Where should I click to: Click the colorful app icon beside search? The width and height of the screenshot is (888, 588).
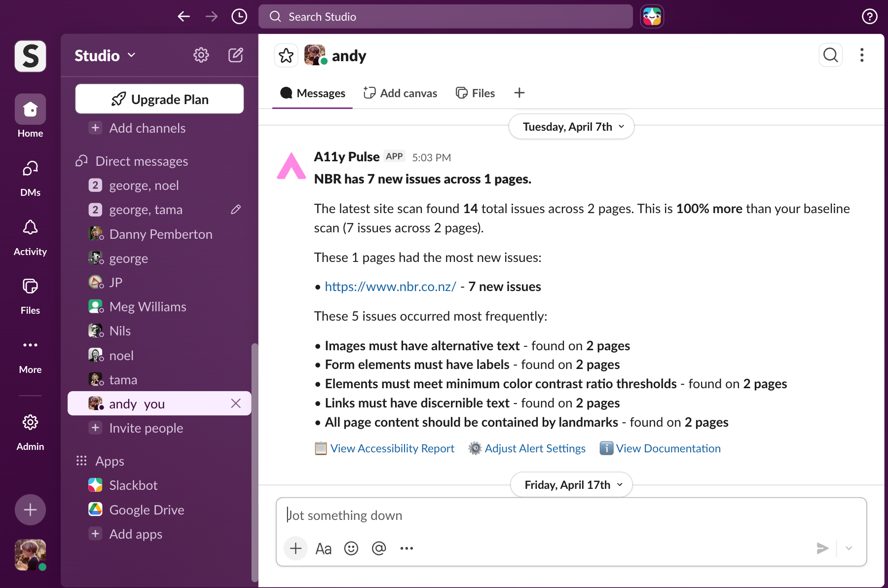[x=652, y=16]
